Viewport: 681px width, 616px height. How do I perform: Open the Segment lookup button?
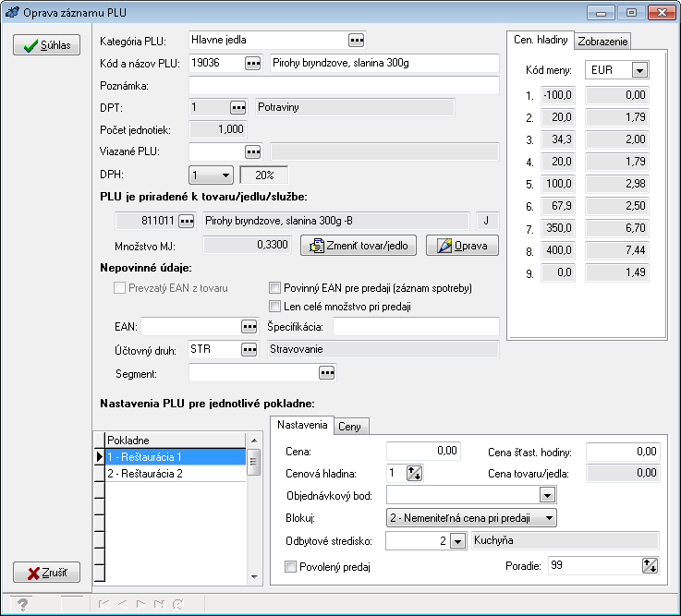coord(326,372)
